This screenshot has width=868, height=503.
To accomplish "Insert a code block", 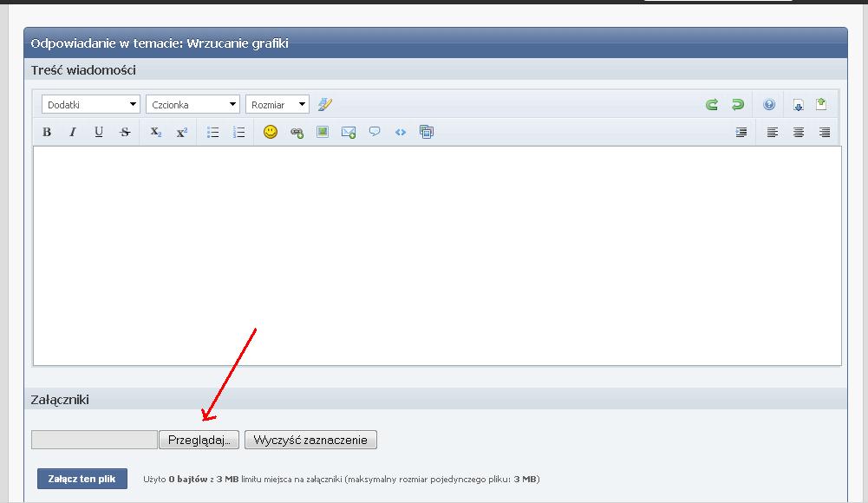I will click(401, 133).
